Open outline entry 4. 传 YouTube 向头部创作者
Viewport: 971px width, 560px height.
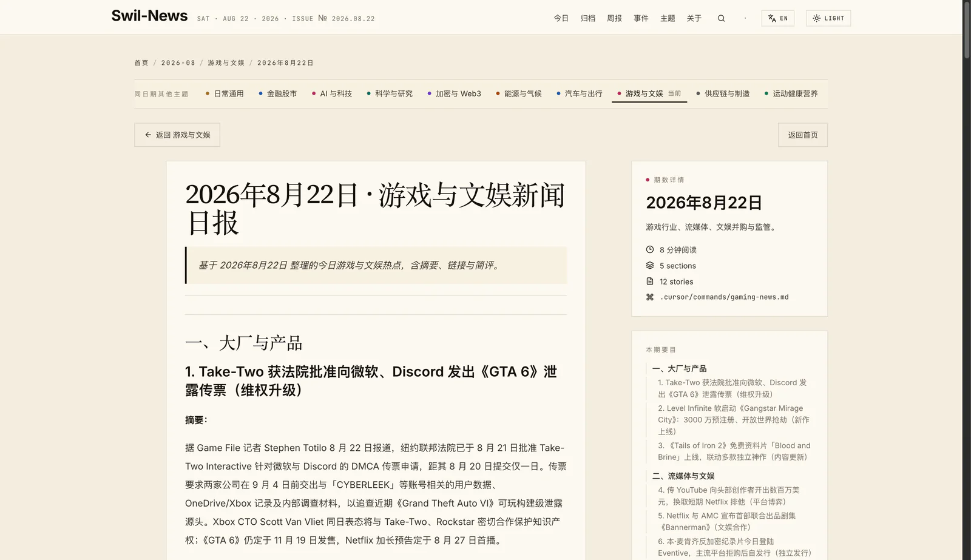[x=728, y=496]
